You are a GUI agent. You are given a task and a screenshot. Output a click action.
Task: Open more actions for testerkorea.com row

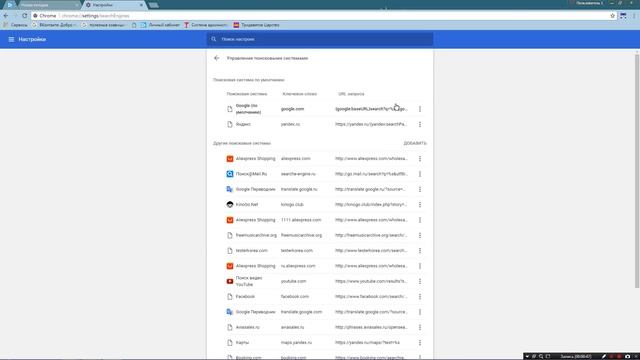[420, 250]
